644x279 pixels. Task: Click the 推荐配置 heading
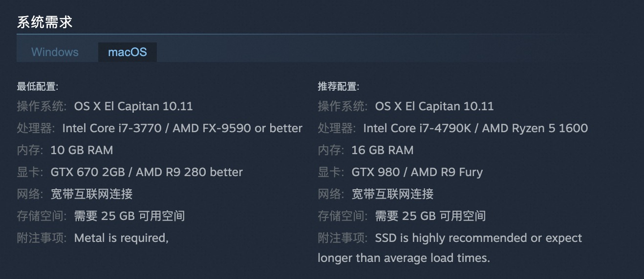tap(339, 87)
